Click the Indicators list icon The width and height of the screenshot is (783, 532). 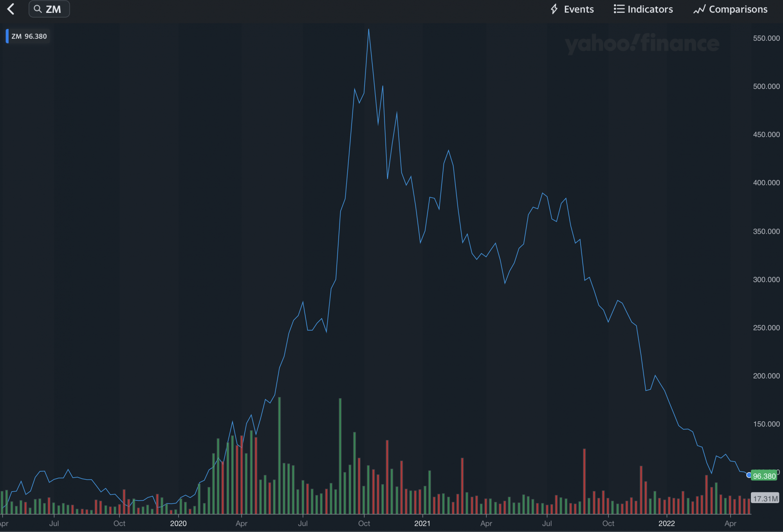coord(619,9)
